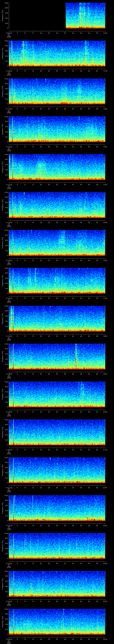Image resolution: width=114 pixels, height=644 pixels.
Task: Pick the axis end label 15:00
Action: click(105, 223)
